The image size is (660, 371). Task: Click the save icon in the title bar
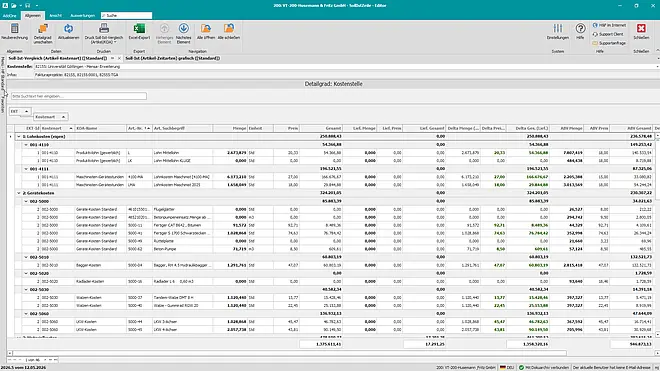[x=27, y=5]
